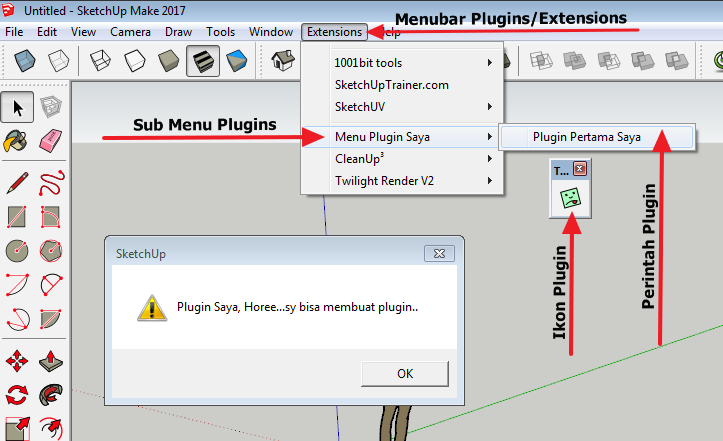Choose the Make Component tool
This screenshot has width=723, height=441.
[50, 107]
